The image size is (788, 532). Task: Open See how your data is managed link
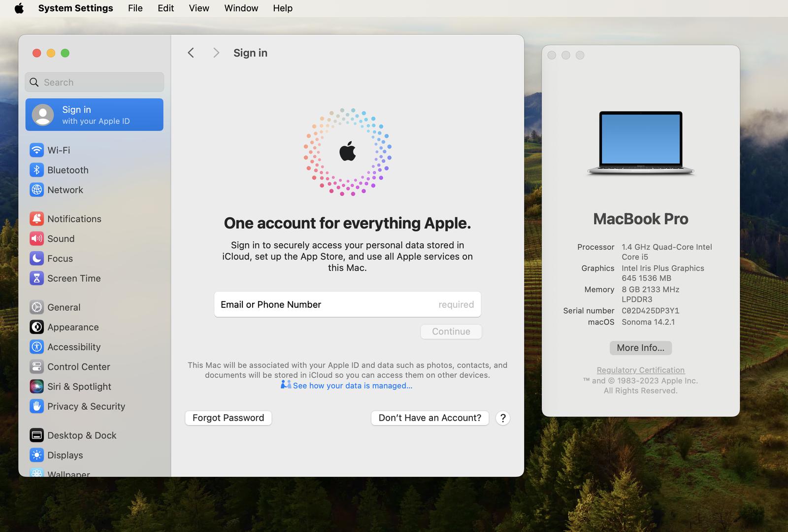(x=353, y=386)
